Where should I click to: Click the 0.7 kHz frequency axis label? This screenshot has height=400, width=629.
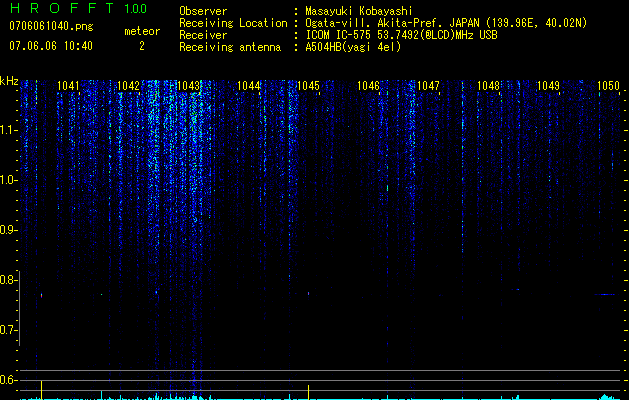(9, 330)
